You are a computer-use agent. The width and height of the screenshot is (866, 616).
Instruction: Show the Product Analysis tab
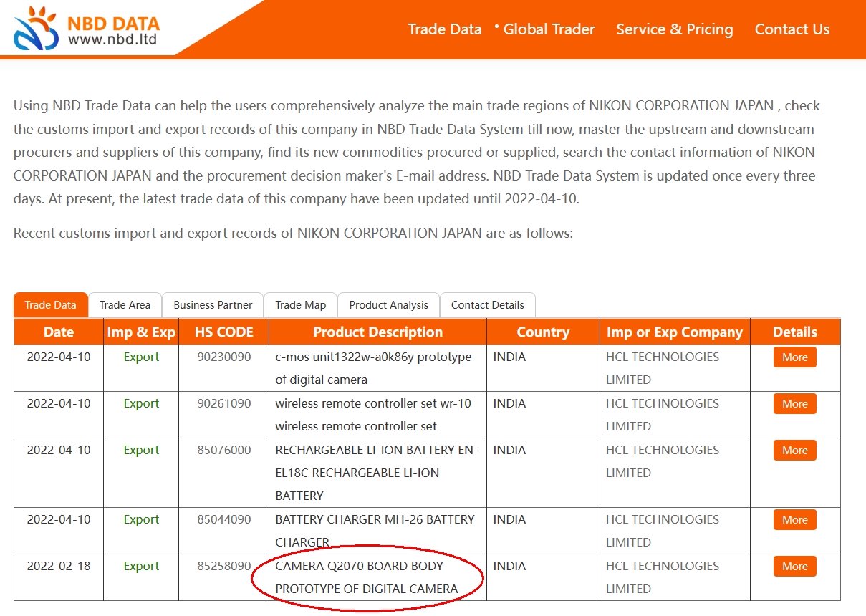388,305
